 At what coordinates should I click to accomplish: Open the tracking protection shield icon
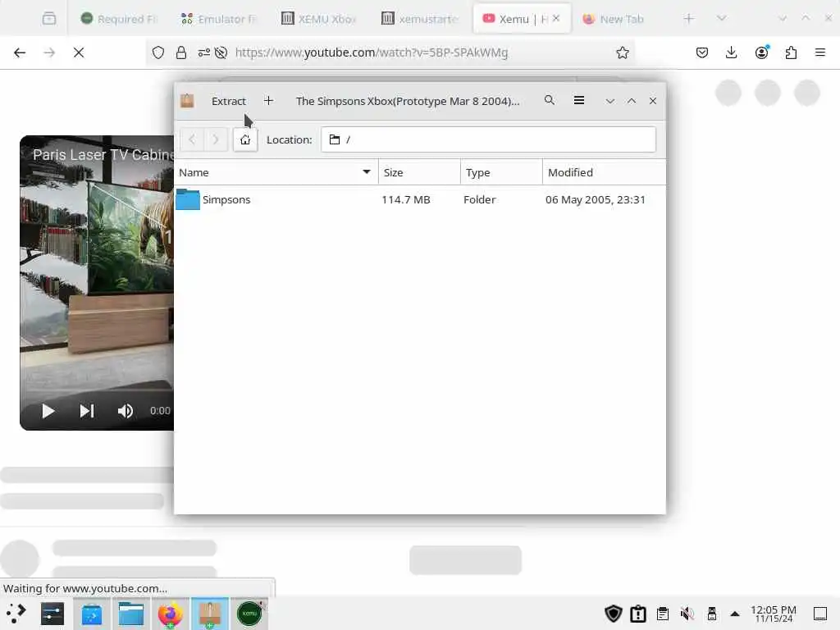click(158, 52)
